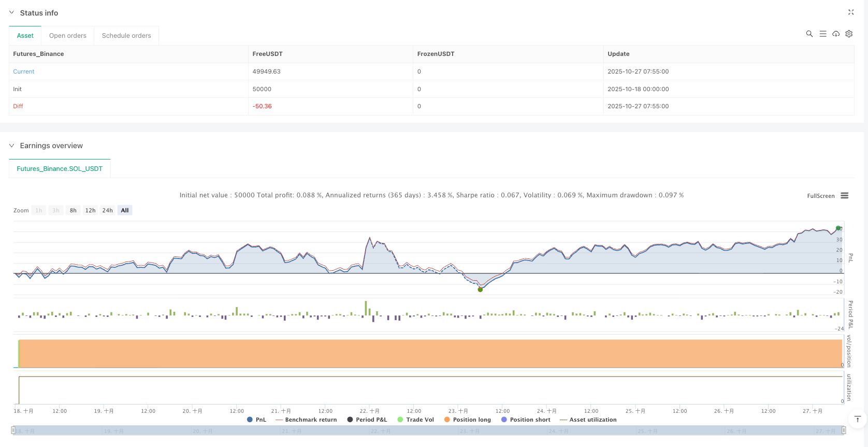Click the Current row link
Viewport: 868px width, 447px height.
coord(24,71)
